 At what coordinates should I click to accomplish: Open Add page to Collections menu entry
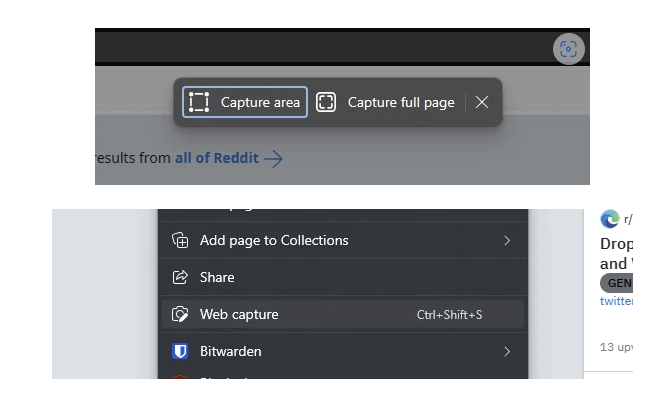[x=343, y=240]
